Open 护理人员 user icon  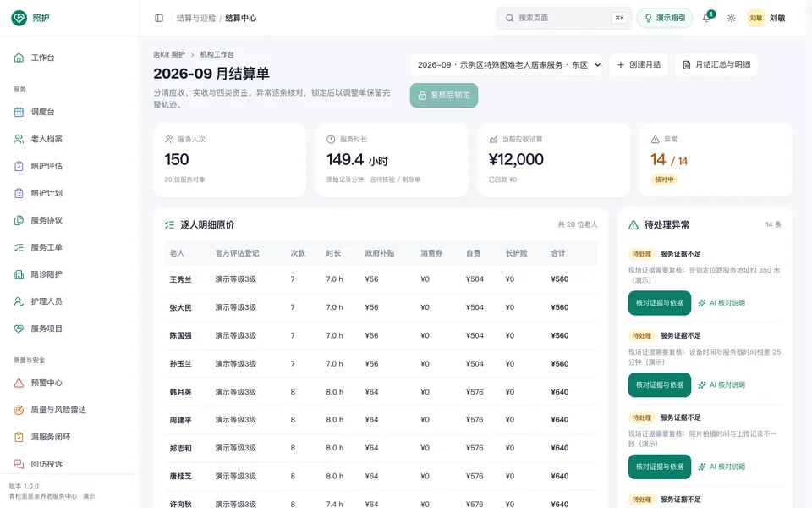click(19, 301)
